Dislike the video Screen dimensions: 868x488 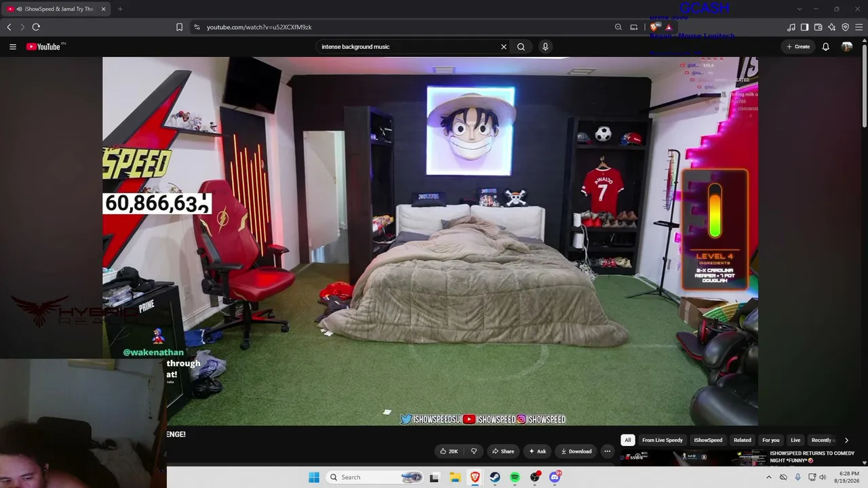click(474, 451)
